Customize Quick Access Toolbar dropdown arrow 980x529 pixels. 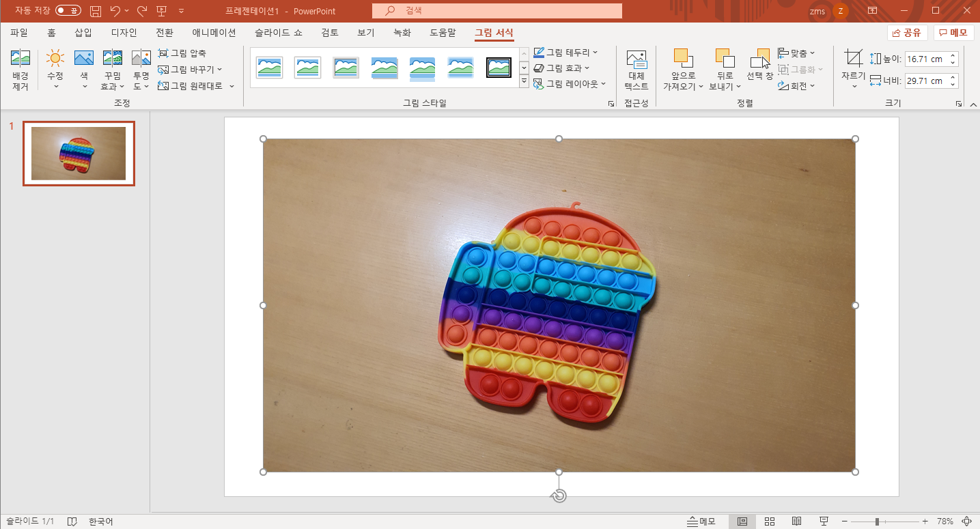181,12
